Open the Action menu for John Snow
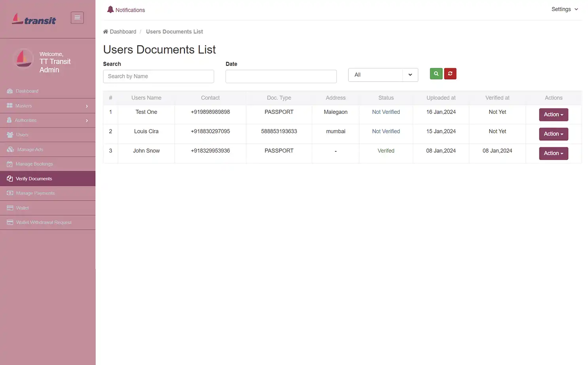Screen dimensions: 588x365 (x=553, y=153)
